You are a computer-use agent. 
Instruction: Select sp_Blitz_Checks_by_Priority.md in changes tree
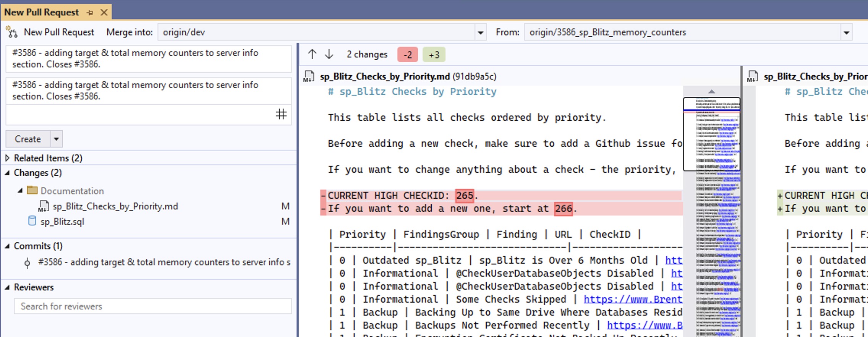click(115, 206)
